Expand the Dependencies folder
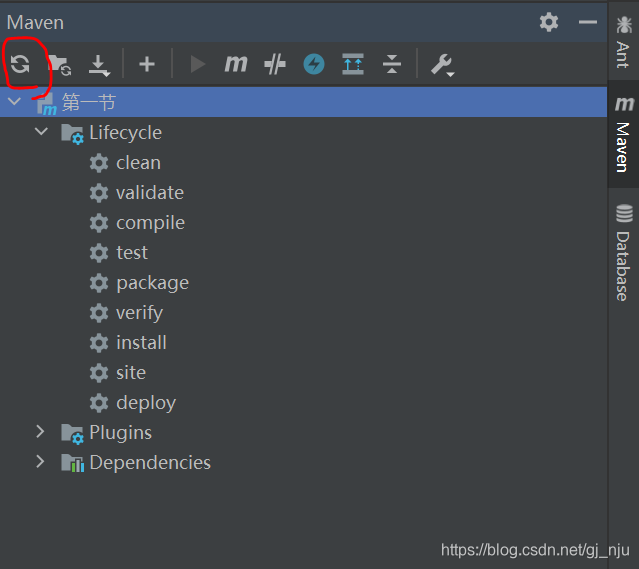The height and width of the screenshot is (569, 639). click(x=40, y=461)
